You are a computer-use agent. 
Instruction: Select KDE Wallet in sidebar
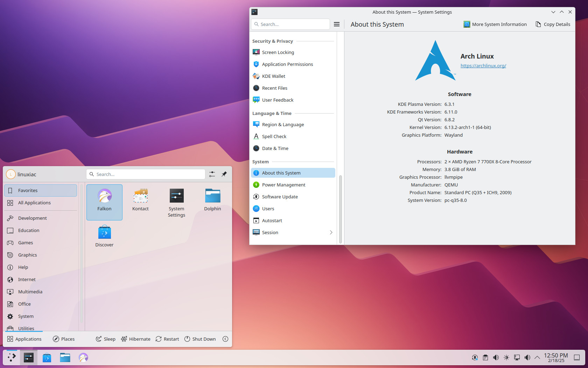(293, 76)
